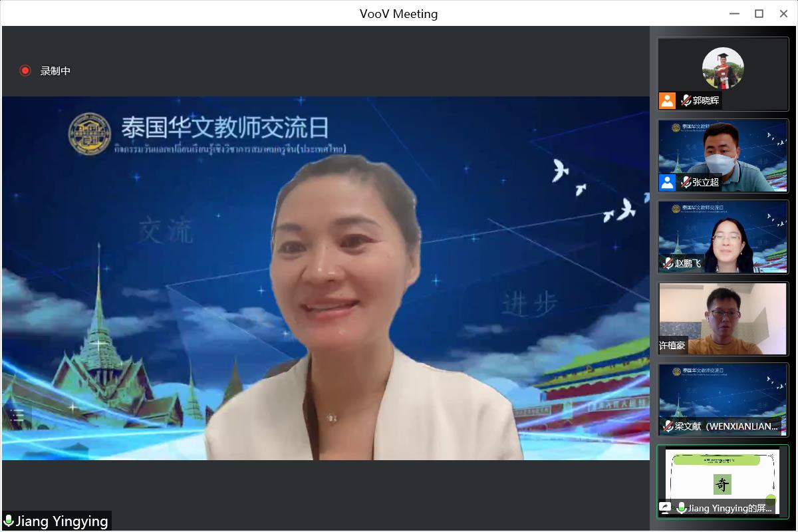This screenshot has height=532, width=798.
Task: Click the orange host badge beside 郭晓辉
Action: tap(667, 100)
